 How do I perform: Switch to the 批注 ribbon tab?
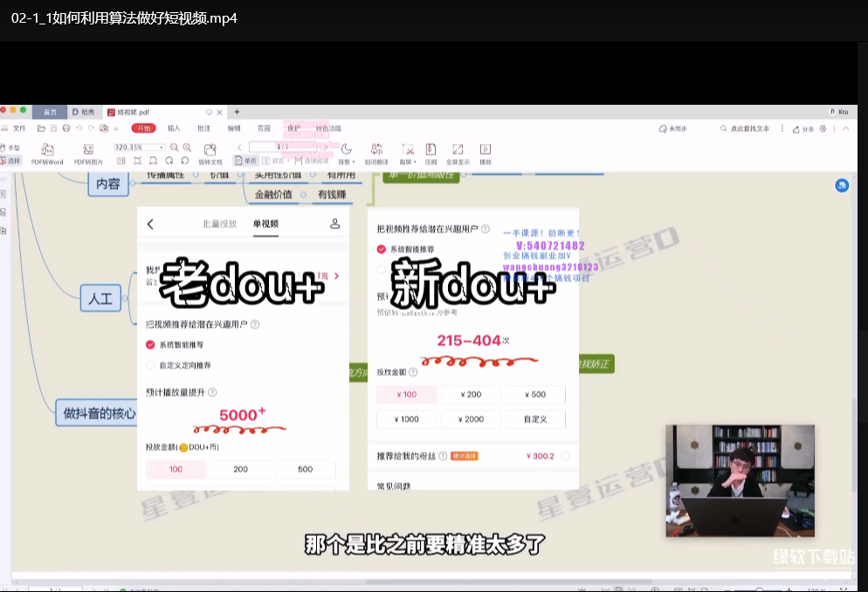203,128
